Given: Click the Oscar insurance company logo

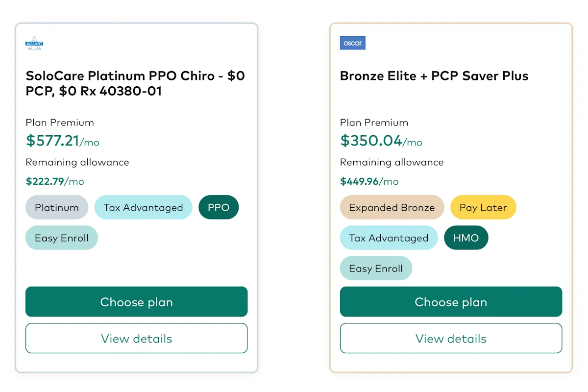Looking at the screenshot, I should coord(352,43).
